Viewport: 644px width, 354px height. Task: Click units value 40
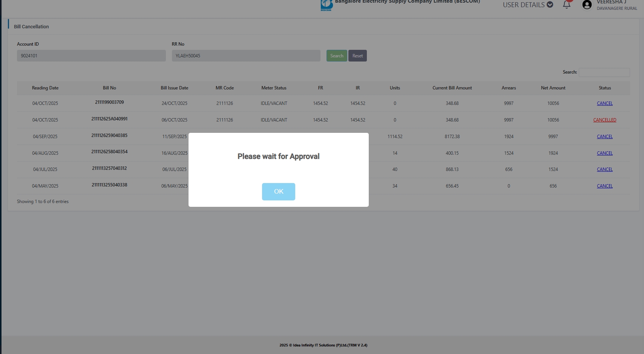click(x=395, y=169)
